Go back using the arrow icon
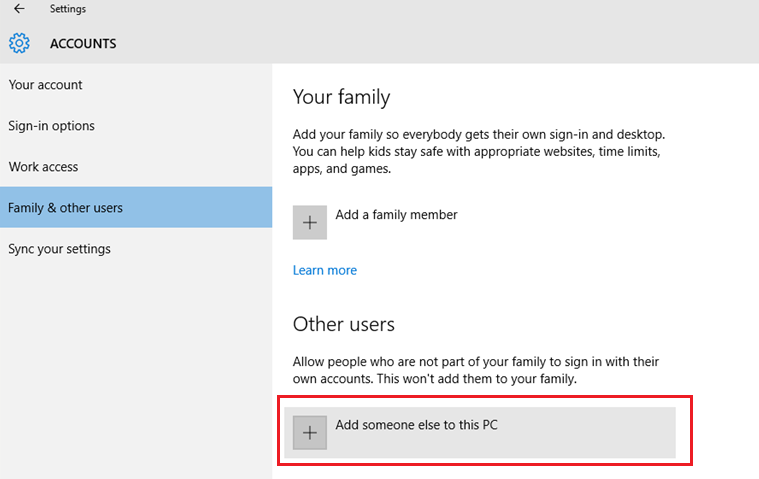Viewport: 759px width, 479px height. 19,9
